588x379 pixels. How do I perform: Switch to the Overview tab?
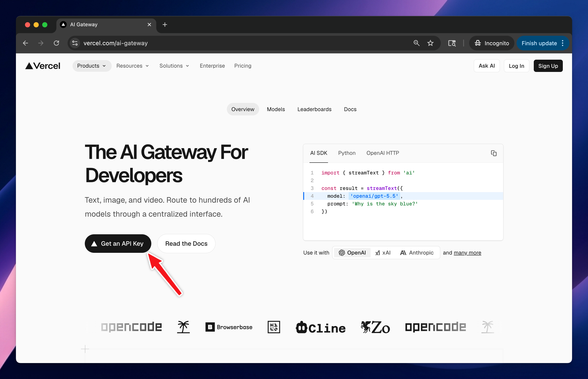click(243, 109)
